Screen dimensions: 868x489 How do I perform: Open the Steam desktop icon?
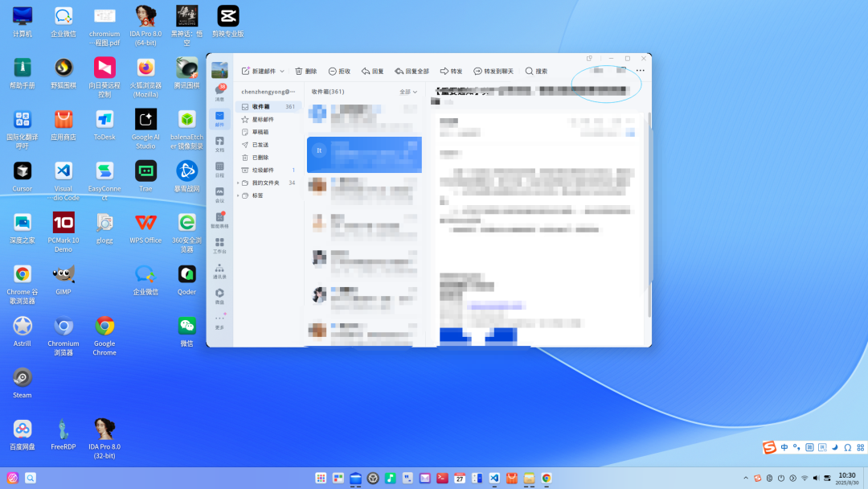[23, 383]
